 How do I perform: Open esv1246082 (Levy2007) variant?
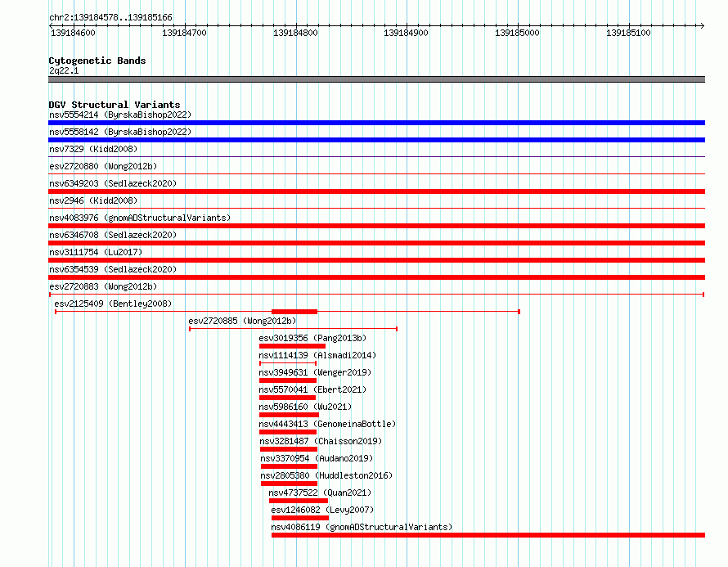pyautogui.click(x=322, y=510)
